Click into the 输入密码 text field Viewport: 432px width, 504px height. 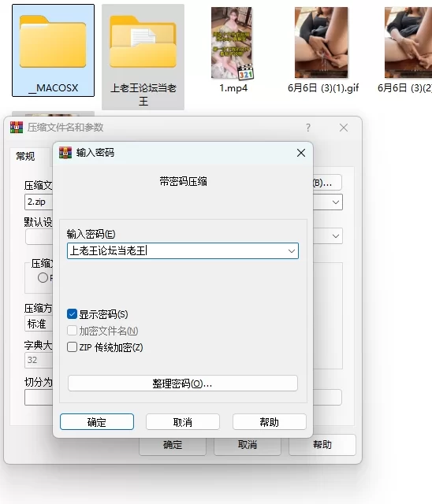[x=177, y=251]
